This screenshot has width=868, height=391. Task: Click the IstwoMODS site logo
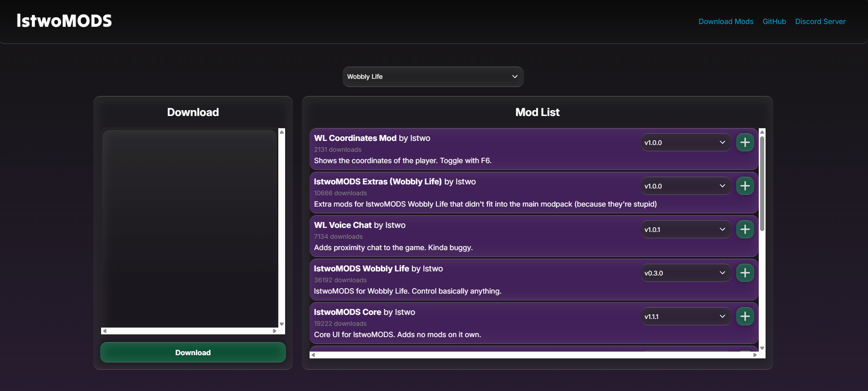pyautogui.click(x=64, y=21)
